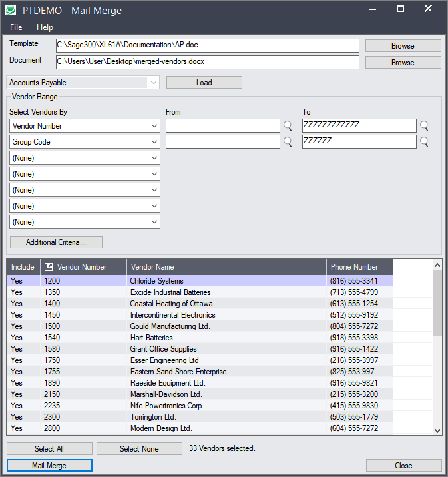Toggle Include value for Torrington Ltd. row

coord(17,417)
